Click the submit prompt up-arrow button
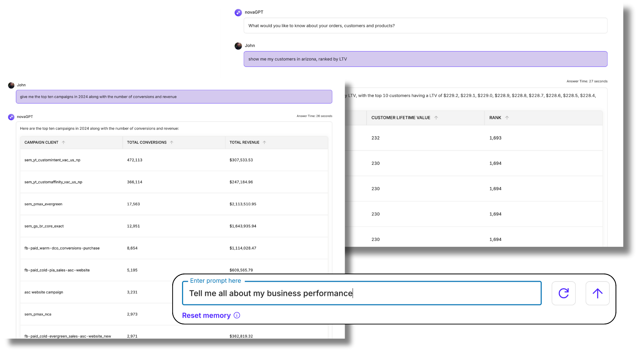Viewport: 644px width, 352px height. 597,293
